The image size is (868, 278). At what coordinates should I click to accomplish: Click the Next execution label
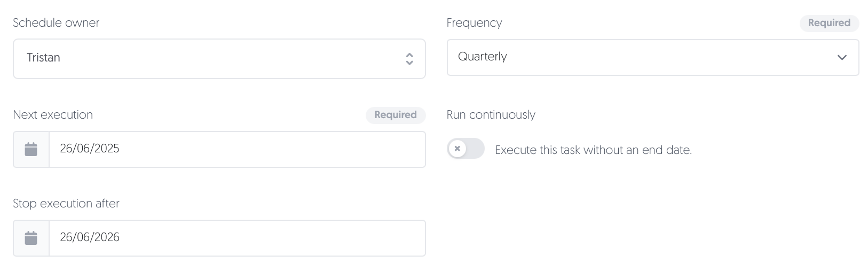[53, 115]
